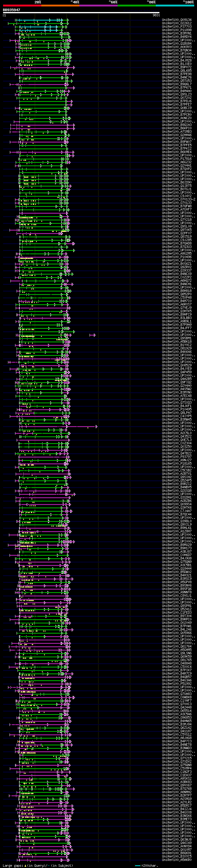Click the UniRef100_B7PKI2 label

[177, 149]
